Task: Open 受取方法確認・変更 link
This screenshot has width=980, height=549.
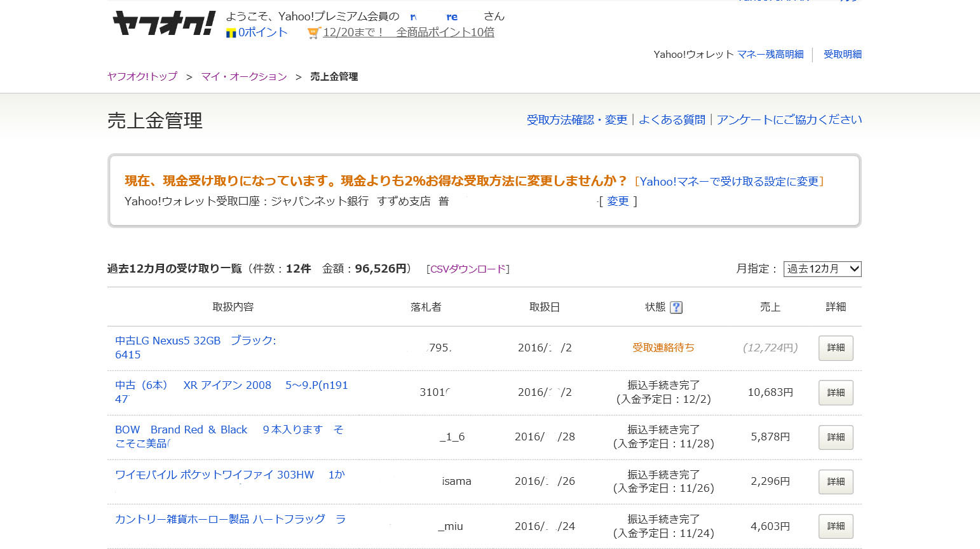Action: tap(577, 119)
